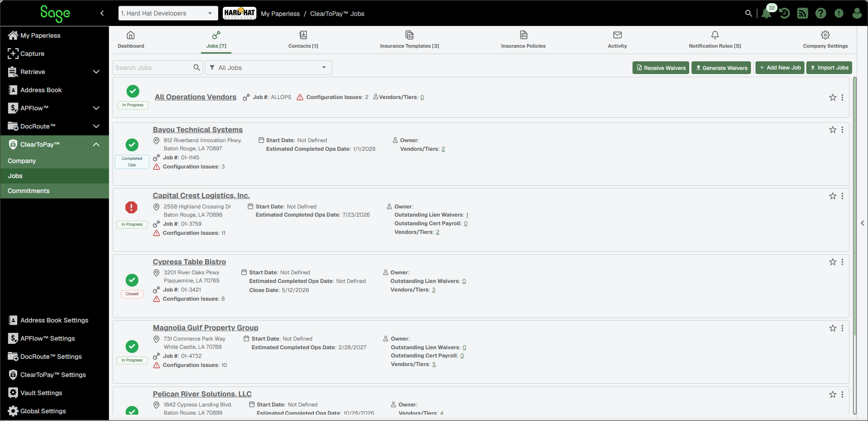
Task: Switch to the Contacts [1] tab
Action: point(303,40)
